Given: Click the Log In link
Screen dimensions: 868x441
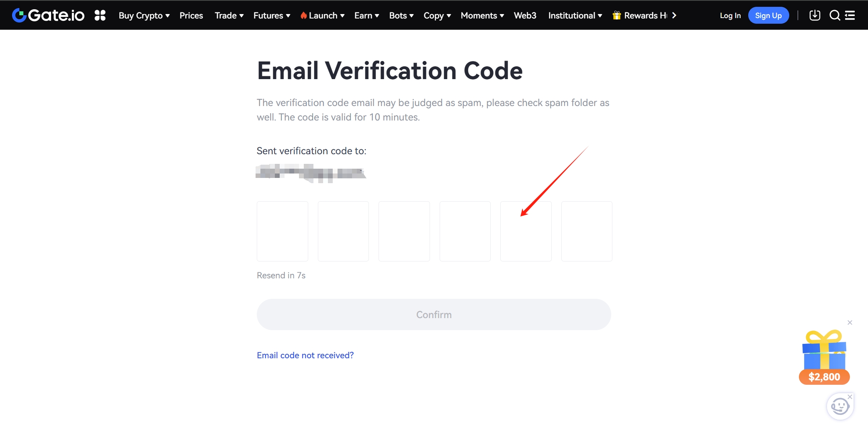Looking at the screenshot, I should click(730, 15).
